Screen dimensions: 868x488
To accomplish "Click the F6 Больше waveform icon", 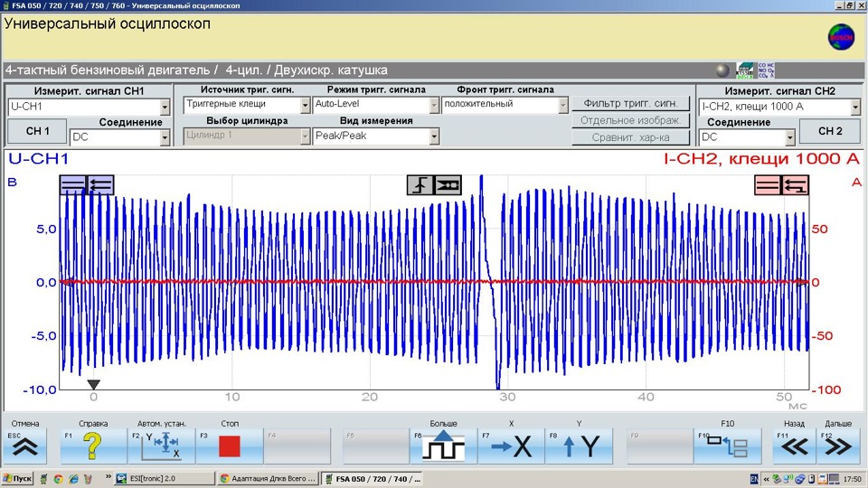I will click(x=443, y=446).
